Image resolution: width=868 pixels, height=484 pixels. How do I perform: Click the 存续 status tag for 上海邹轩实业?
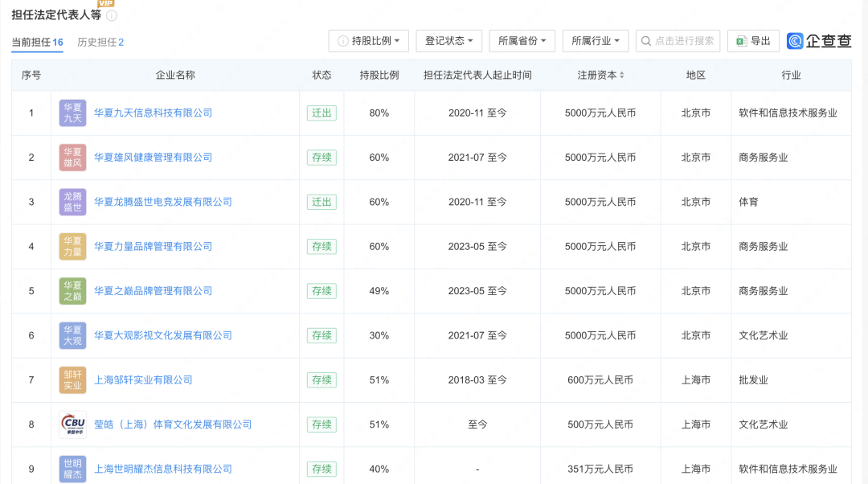point(321,380)
